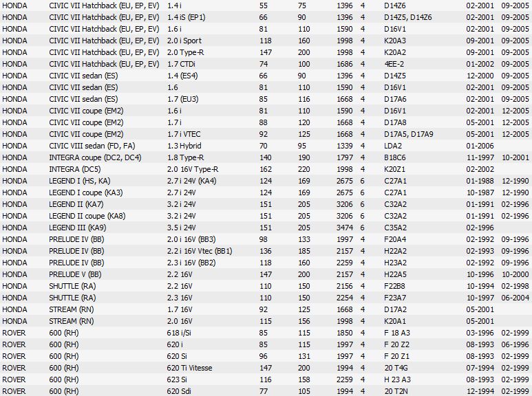Click the 2.0 16V Type-R cell
The height and width of the screenshot is (396, 532).
pos(193,170)
